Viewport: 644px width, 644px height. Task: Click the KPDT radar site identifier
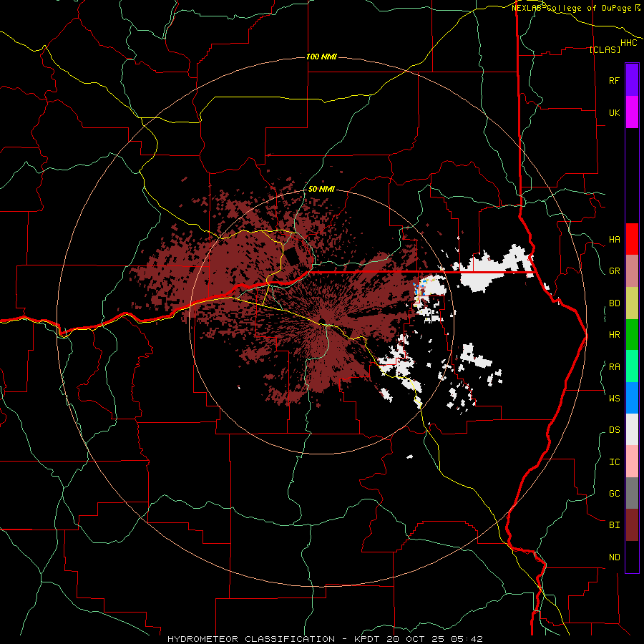367,639
